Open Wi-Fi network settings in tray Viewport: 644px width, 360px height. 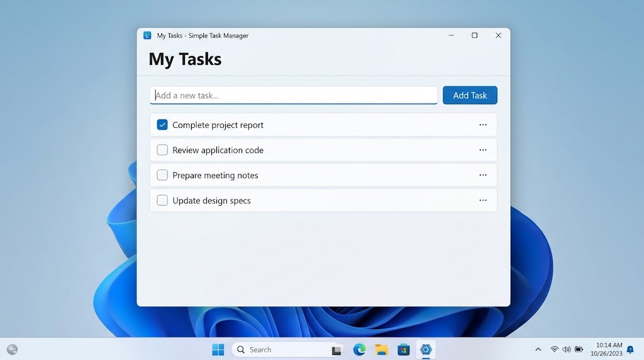555,350
